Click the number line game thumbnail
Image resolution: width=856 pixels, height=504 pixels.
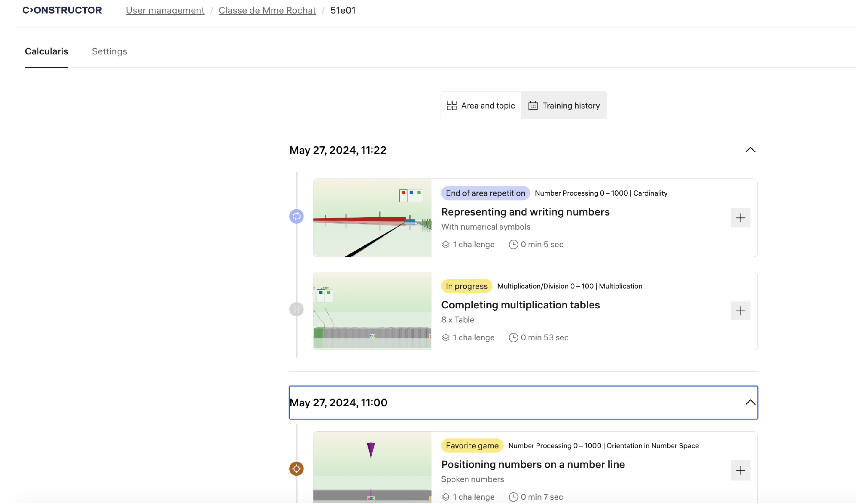(x=372, y=467)
